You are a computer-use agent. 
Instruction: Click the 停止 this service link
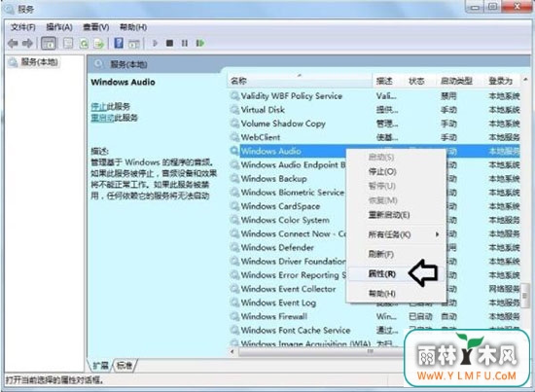coord(99,106)
